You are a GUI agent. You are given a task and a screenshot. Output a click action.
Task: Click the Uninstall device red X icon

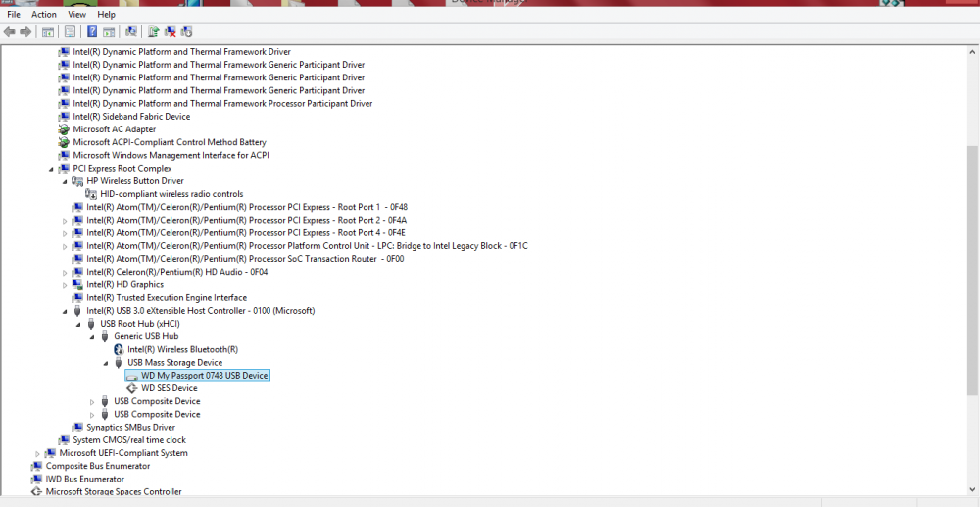[x=170, y=32]
